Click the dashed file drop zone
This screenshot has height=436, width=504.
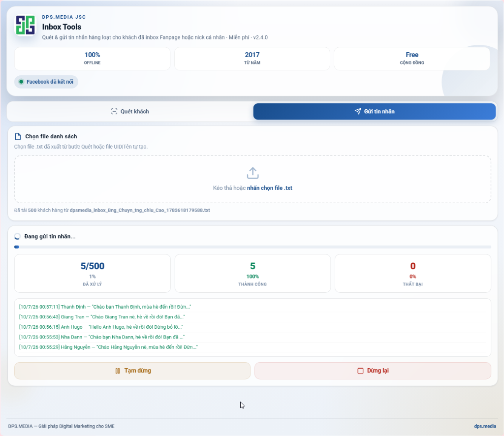(x=252, y=179)
